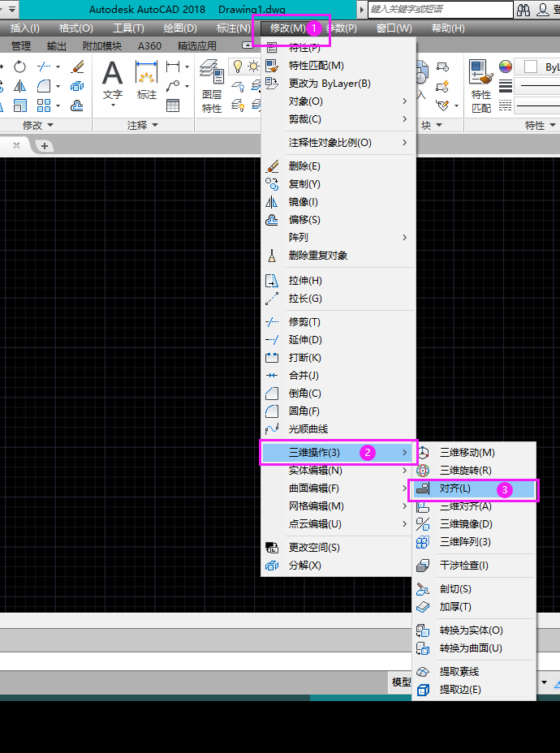This screenshot has width=560, height=753.
Task: Open the 图层特性 layer properties panel
Action: (x=212, y=87)
